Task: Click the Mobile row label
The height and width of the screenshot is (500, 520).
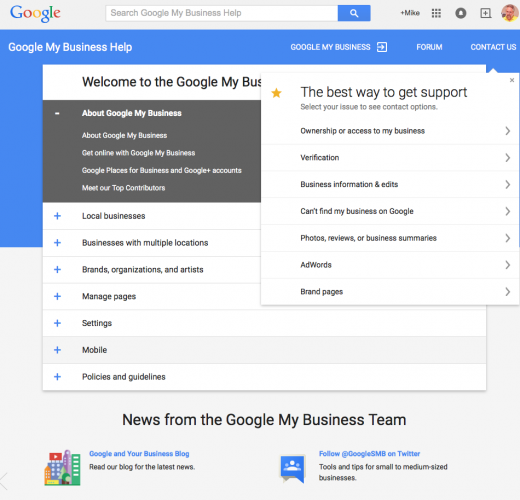Action: point(94,350)
